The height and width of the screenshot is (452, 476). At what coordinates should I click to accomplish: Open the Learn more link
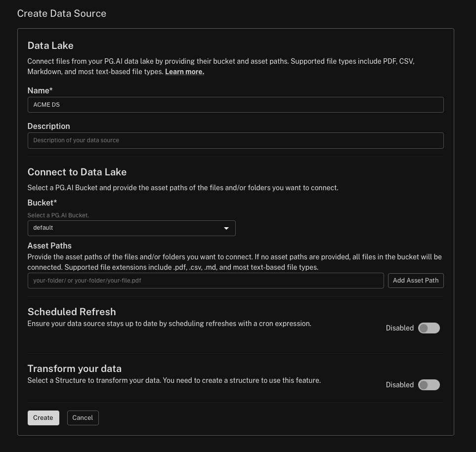tap(184, 72)
